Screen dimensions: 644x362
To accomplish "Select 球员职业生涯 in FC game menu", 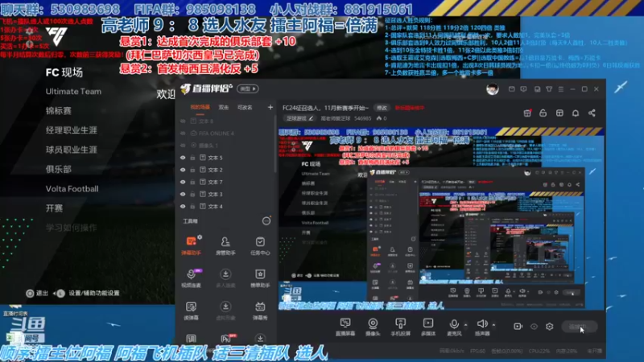I will coord(72,150).
